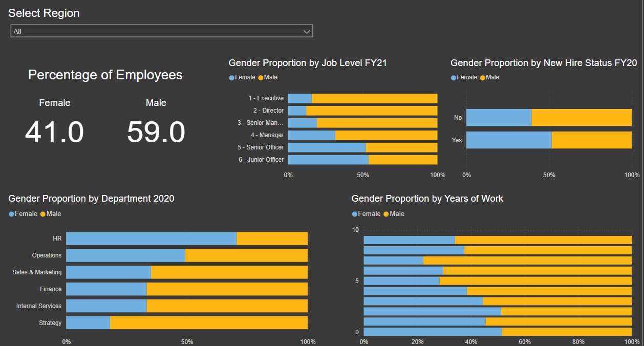
Task: Click the 6 - Junior Officer axis label
Action: [x=261, y=160]
